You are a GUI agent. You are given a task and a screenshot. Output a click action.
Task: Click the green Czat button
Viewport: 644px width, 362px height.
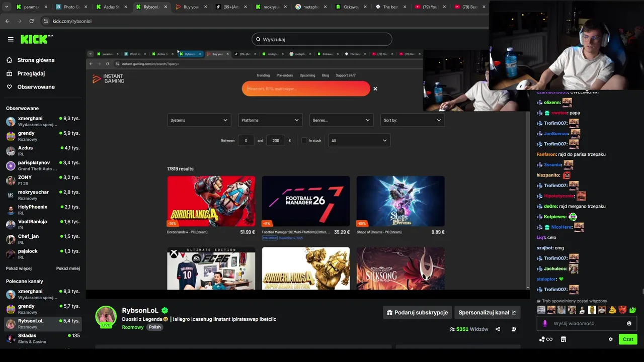[x=628, y=339]
